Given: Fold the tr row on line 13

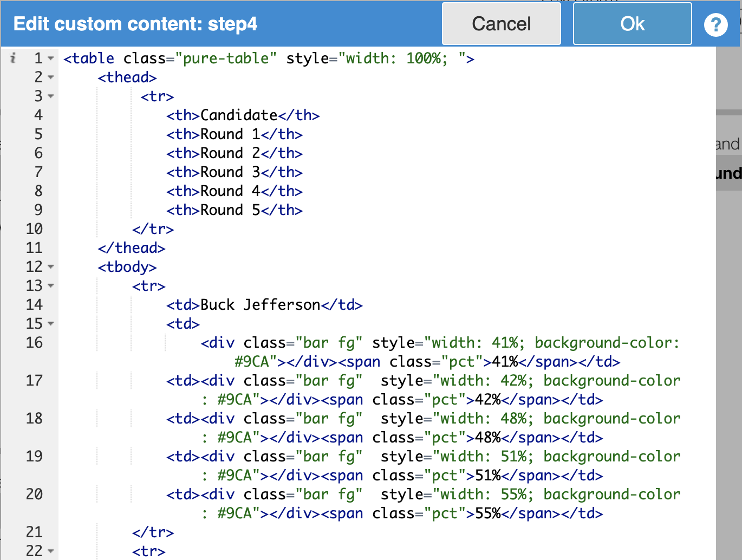Looking at the screenshot, I should click(x=51, y=286).
